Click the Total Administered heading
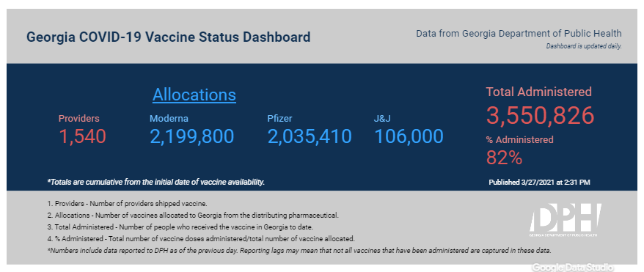This screenshot has height=272, width=644. tap(539, 92)
